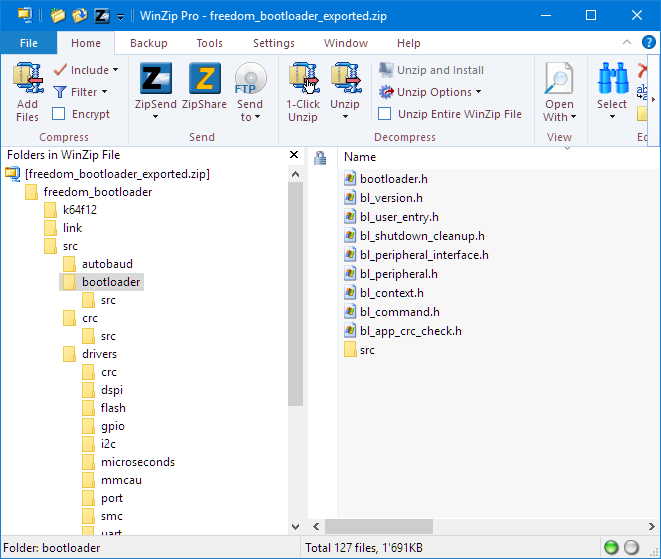Click the ZipShare icon
This screenshot has width=661, height=559.
pos(205,80)
